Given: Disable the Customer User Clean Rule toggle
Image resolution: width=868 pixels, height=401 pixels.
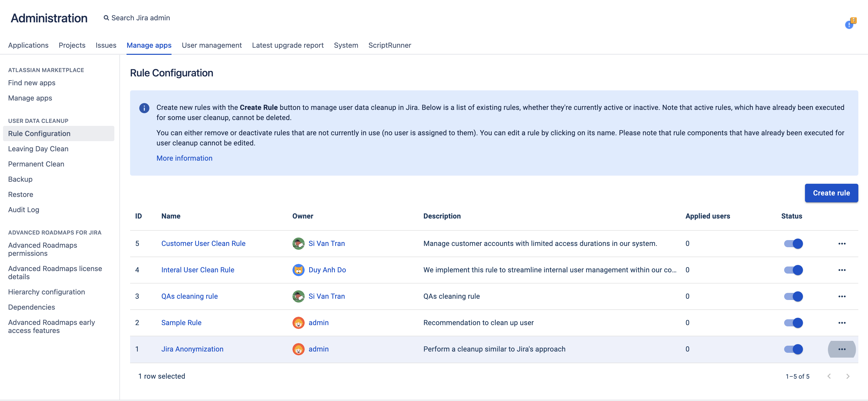Looking at the screenshot, I should (793, 243).
